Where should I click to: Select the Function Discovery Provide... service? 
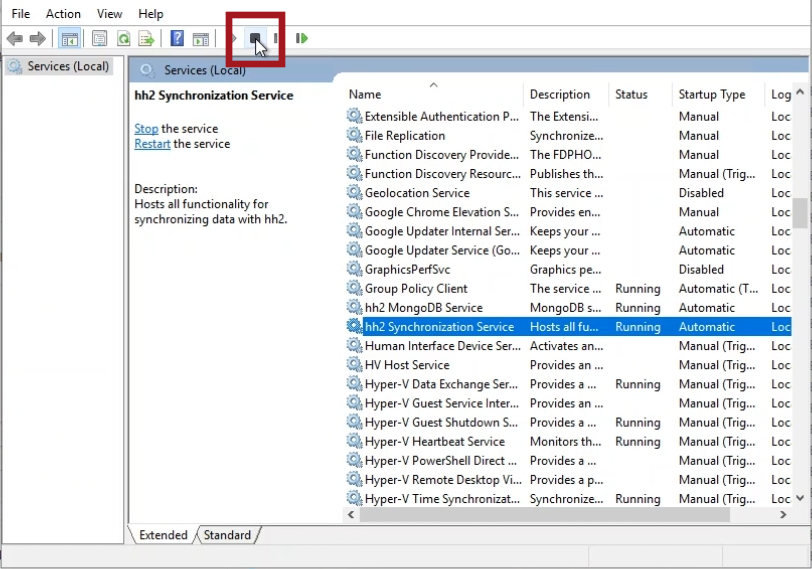pyautogui.click(x=568, y=155)
